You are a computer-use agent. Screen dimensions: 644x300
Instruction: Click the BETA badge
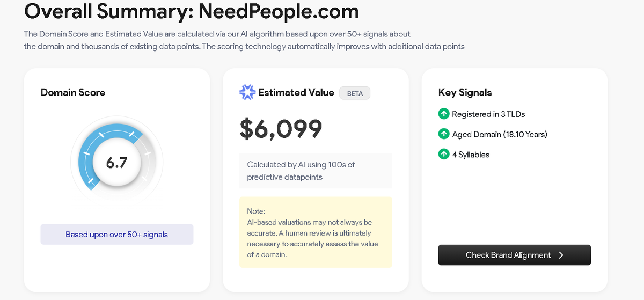point(355,93)
